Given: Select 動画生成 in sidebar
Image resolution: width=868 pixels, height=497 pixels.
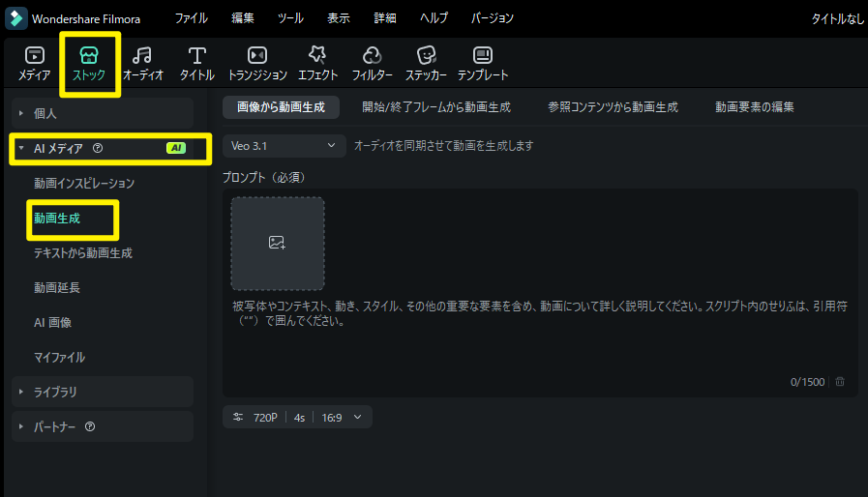Looking at the screenshot, I should 57,219.
